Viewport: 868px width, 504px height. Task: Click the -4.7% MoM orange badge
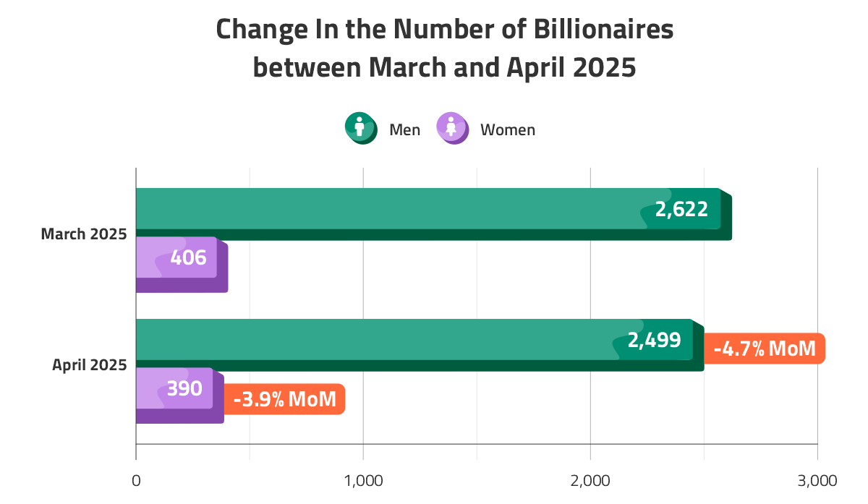coord(764,349)
